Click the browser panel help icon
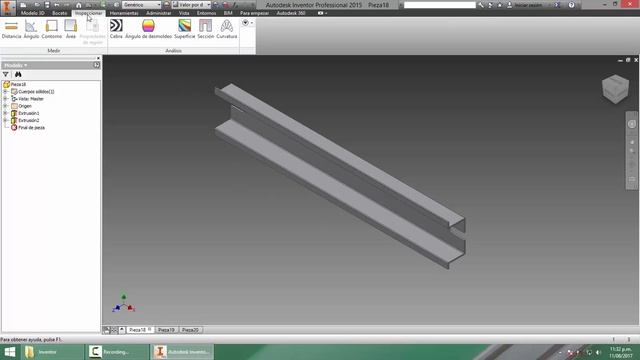 (96, 65)
